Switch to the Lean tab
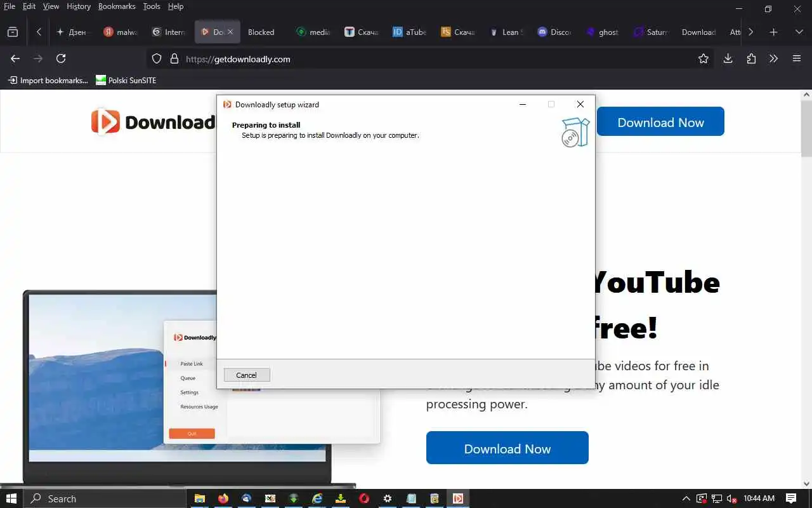This screenshot has height=508, width=812. tap(506, 32)
